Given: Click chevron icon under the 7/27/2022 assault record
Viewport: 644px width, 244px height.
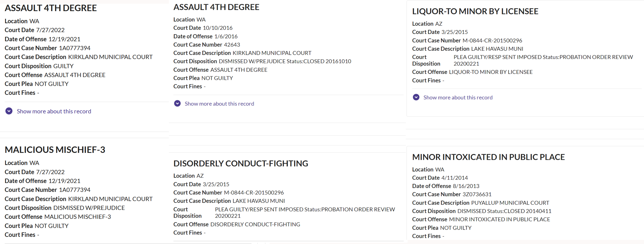Looking at the screenshot, I should coord(9,111).
